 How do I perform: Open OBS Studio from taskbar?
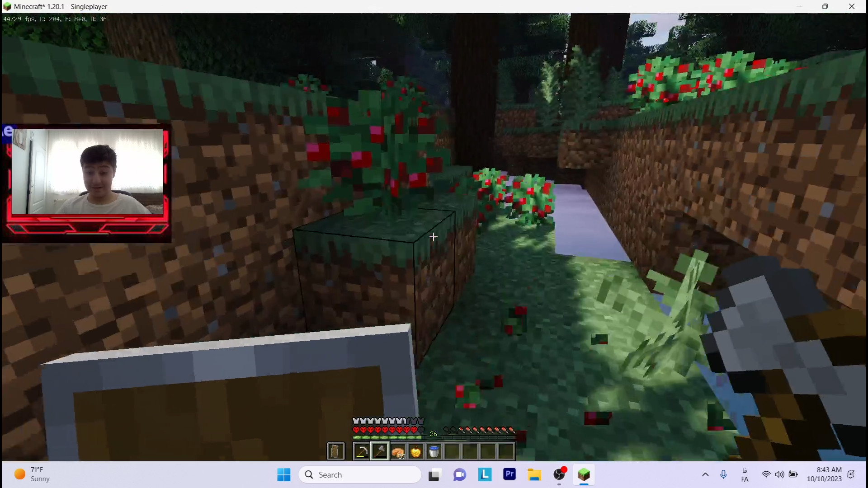(x=559, y=474)
